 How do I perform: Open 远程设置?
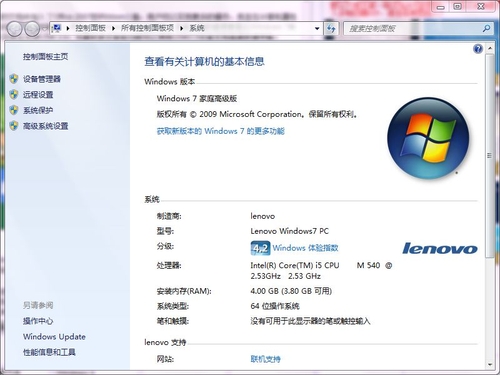click(38, 95)
